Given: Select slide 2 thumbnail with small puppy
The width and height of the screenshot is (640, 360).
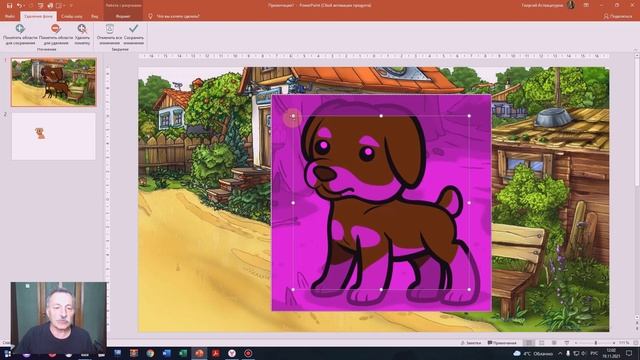Looking at the screenshot, I should tap(53, 136).
